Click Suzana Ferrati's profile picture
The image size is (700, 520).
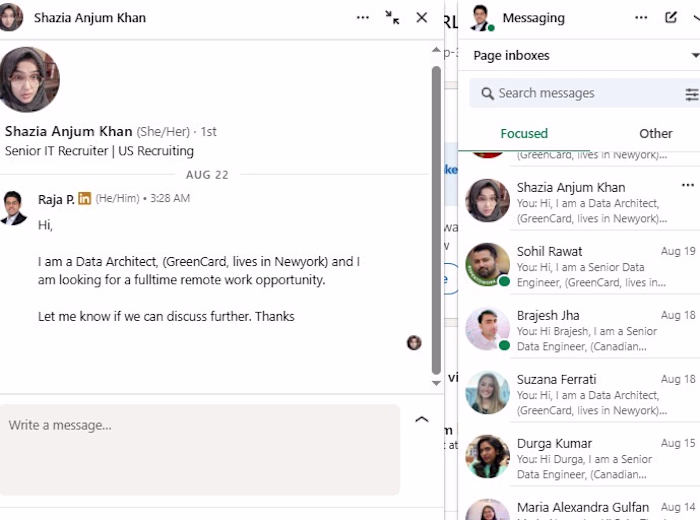(x=487, y=393)
